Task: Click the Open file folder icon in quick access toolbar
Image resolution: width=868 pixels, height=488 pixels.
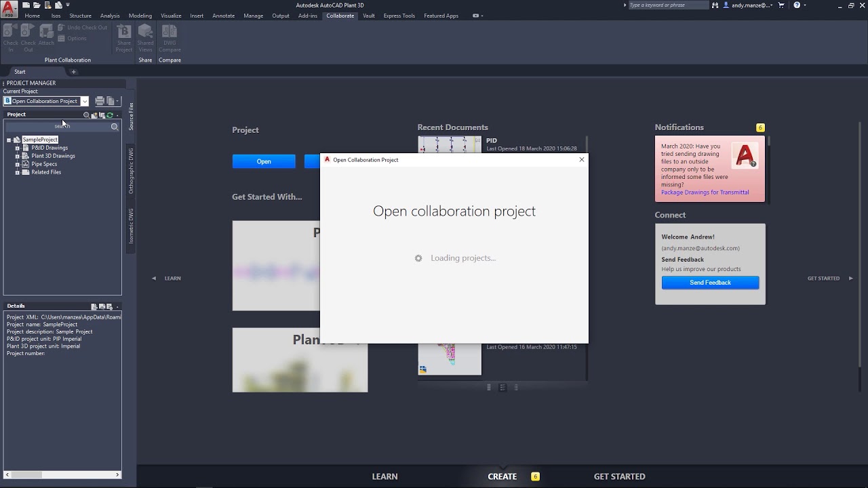Action: tap(35, 5)
